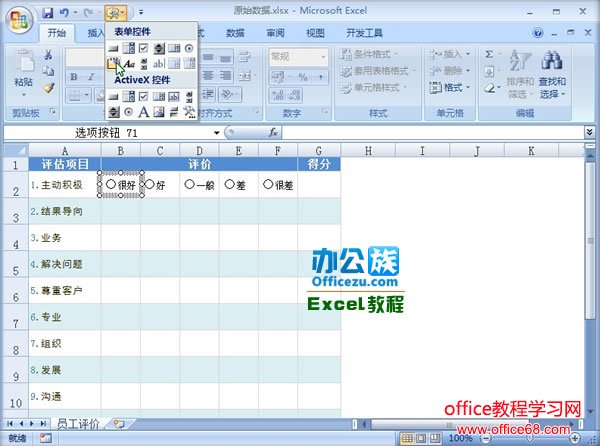Open Excel Help question mark icon
This screenshot has height=446, width=600.
(538, 33)
